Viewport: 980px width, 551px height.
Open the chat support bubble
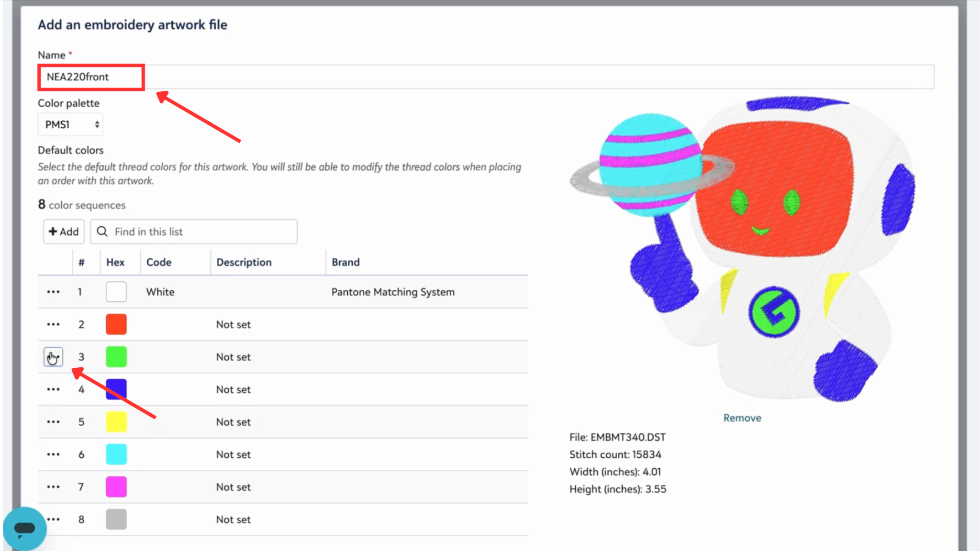click(24, 528)
